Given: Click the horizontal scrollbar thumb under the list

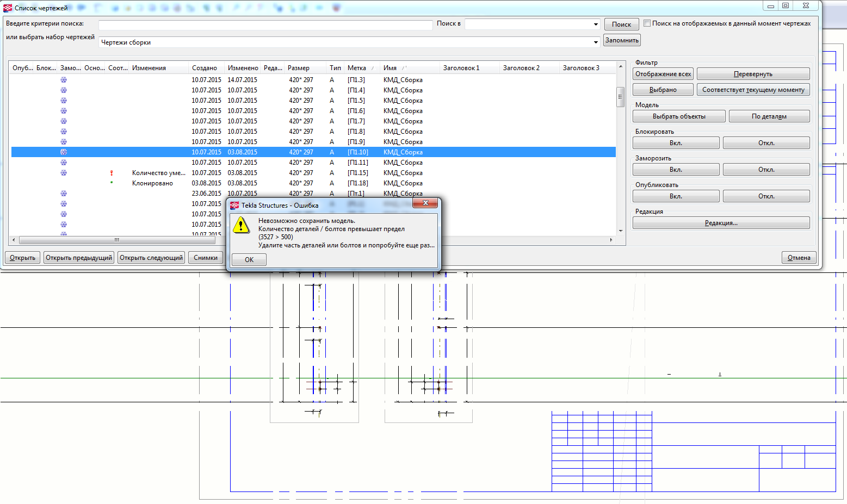Looking at the screenshot, I should click(x=116, y=240).
